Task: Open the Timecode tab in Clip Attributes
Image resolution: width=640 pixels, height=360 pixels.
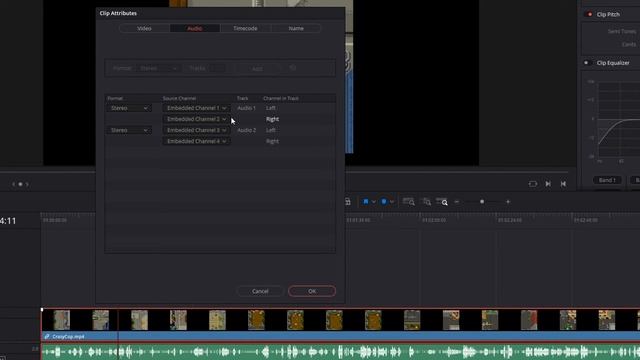Action: 245,28
